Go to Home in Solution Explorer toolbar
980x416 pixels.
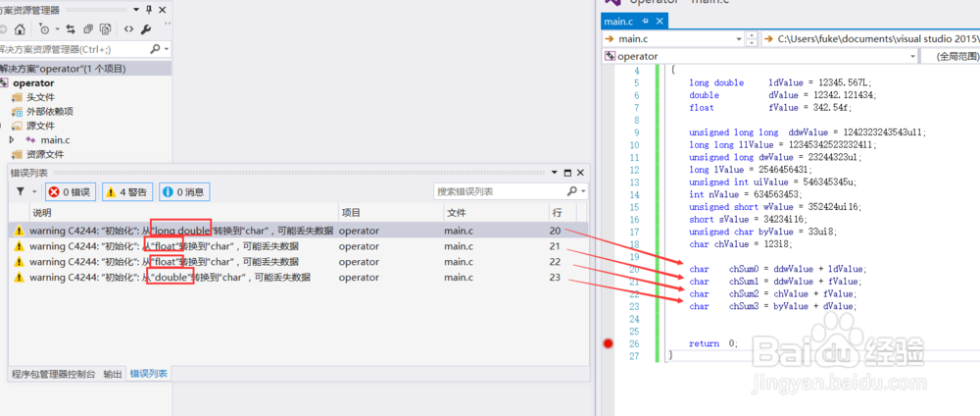[20, 29]
